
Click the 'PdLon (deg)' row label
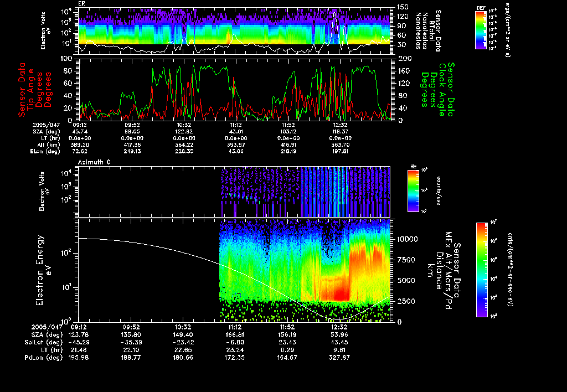pos(43,357)
